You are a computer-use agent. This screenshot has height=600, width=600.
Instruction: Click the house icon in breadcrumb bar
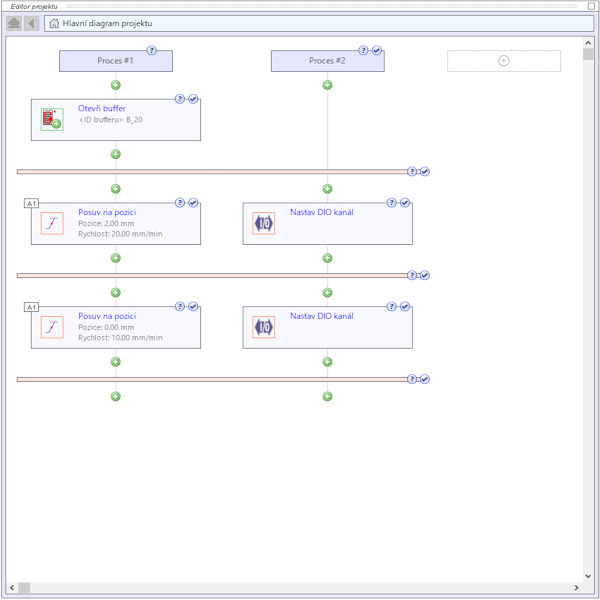click(54, 23)
